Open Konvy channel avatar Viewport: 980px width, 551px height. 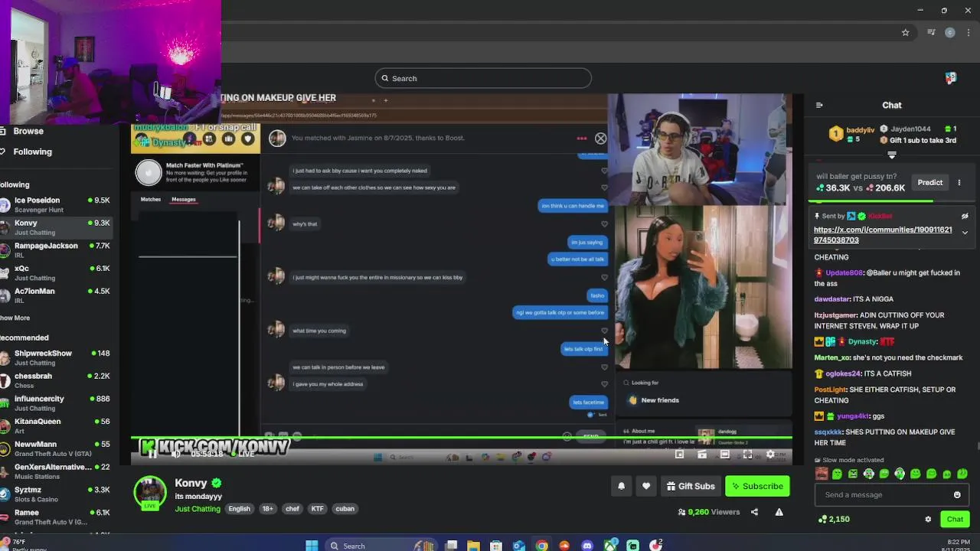pyautogui.click(x=150, y=493)
